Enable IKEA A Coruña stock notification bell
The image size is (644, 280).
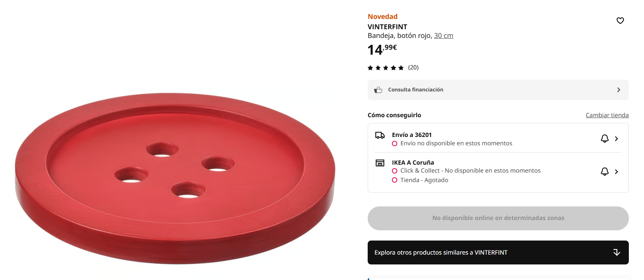click(605, 172)
